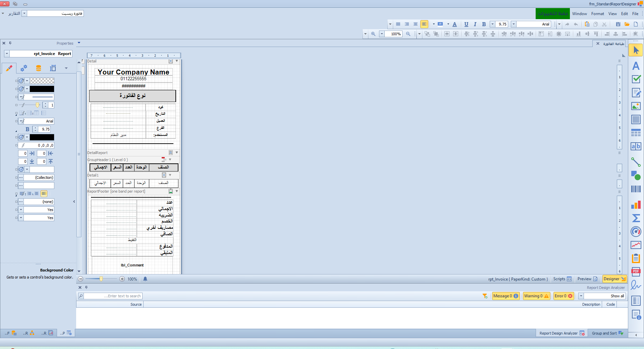
Task: Pick the Chart control from toolbox
Action: tap(636, 205)
